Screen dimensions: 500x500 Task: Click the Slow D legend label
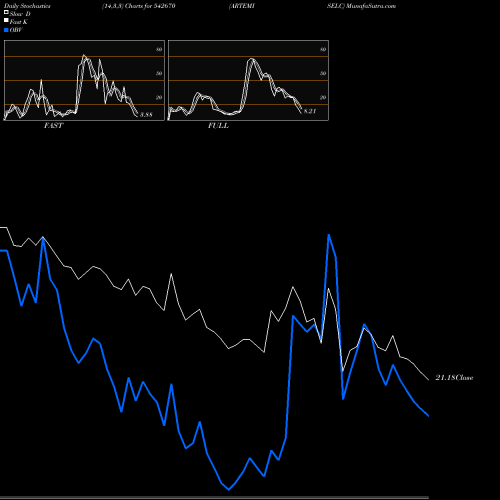click(20, 14)
